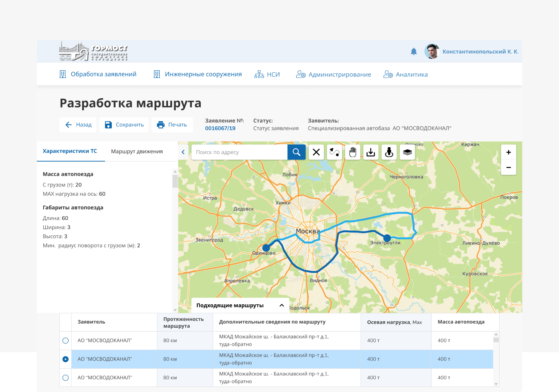Screen dimensions: 559x392
Task: Zoom out the map with minus
Action: pos(508,167)
